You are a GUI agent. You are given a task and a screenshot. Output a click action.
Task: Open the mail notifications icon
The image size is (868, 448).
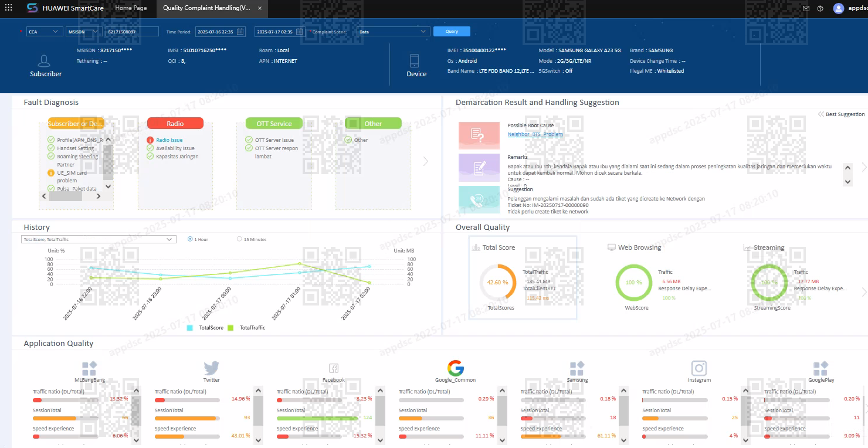coord(806,9)
